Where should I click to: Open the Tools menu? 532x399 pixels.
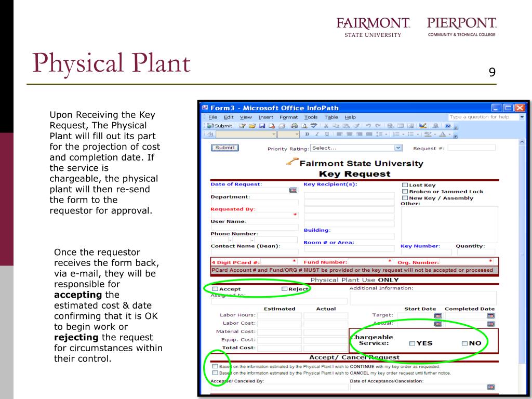click(x=311, y=117)
